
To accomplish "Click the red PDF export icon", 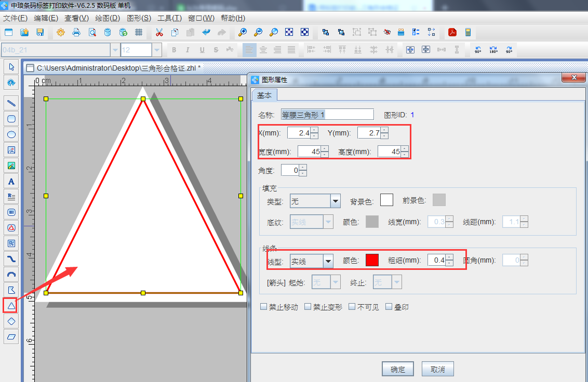I will [x=452, y=32].
